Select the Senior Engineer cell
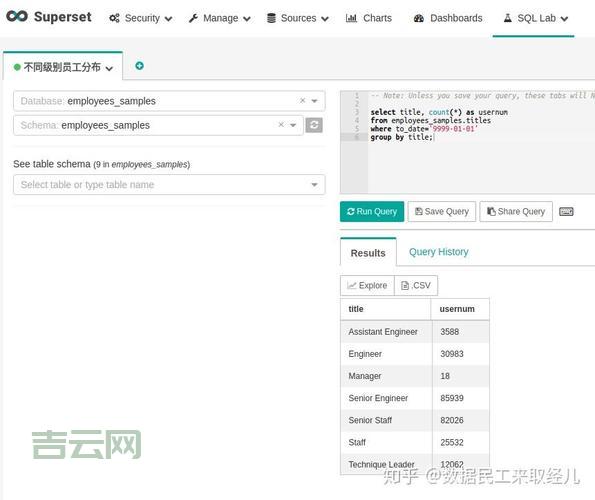This screenshot has height=500, width=595. click(386, 398)
